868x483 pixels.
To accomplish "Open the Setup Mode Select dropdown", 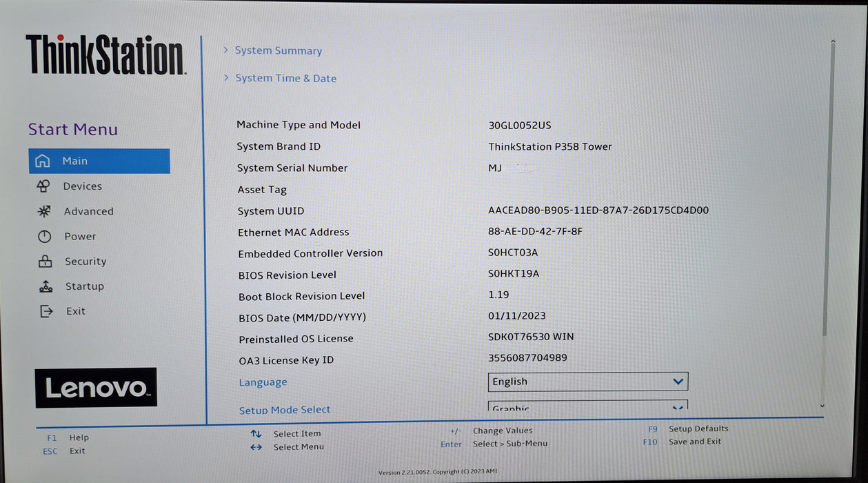I will pyautogui.click(x=588, y=406).
